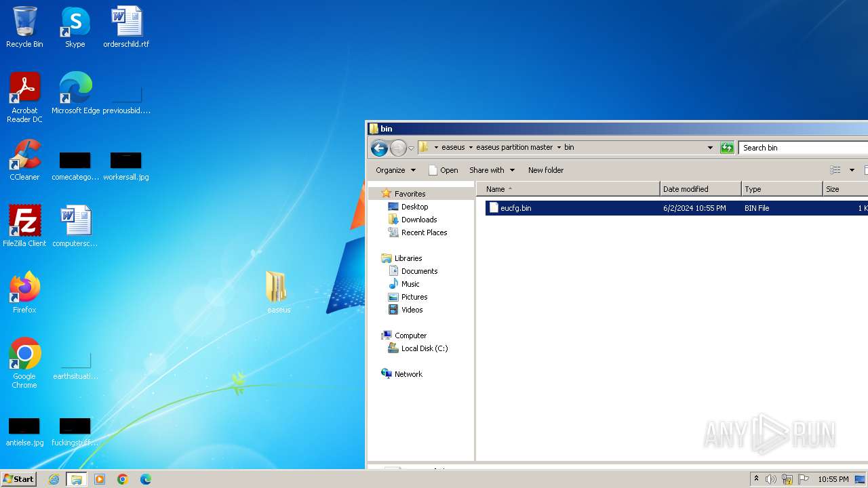Screen dimensions: 868x488
Task: Open Edge from the taskbar
Action: click(x=146, y=479)
